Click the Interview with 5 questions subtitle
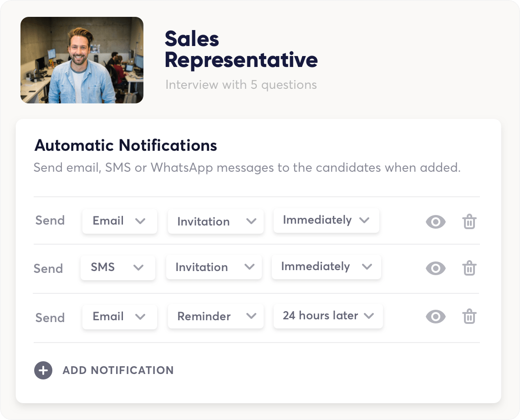Image resolution: width=520 pixels, height=420 pixels. coord(241,85)
